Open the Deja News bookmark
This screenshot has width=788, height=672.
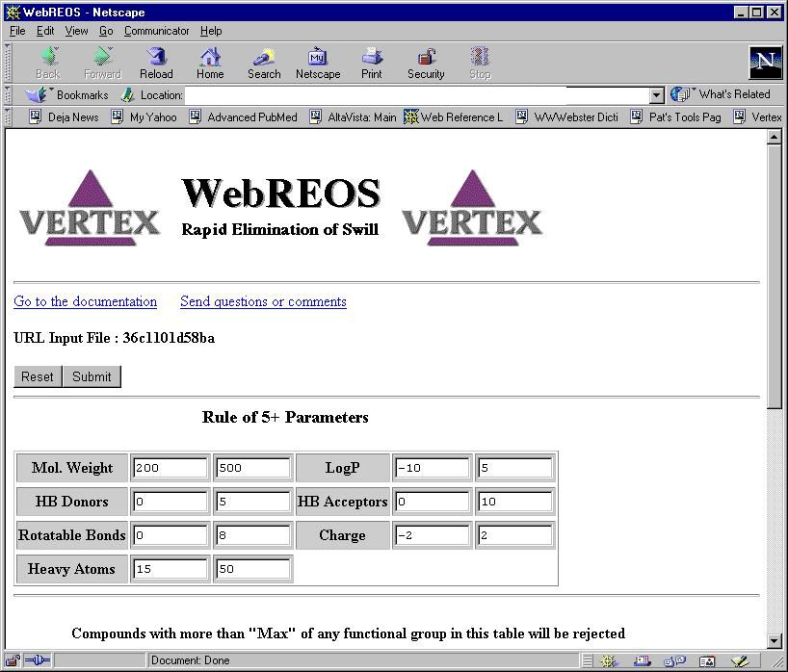64,117
